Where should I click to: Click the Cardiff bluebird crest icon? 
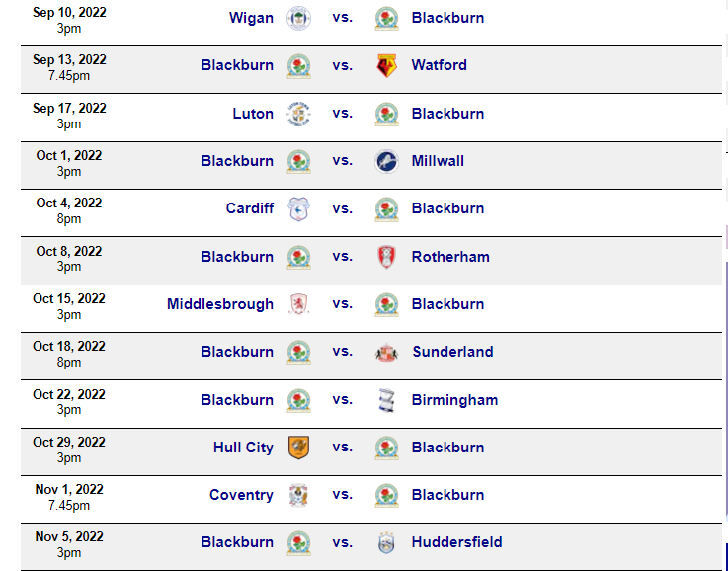click(298, 208)
